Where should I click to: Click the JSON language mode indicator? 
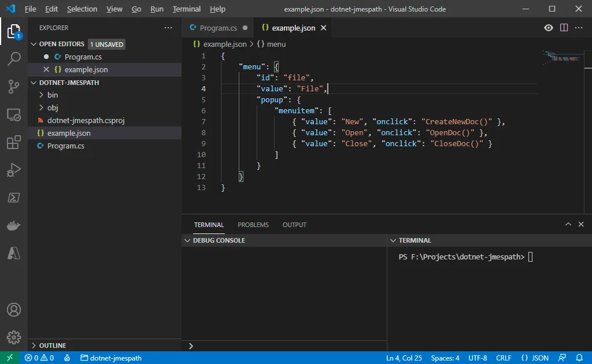[x=535, y=358]
